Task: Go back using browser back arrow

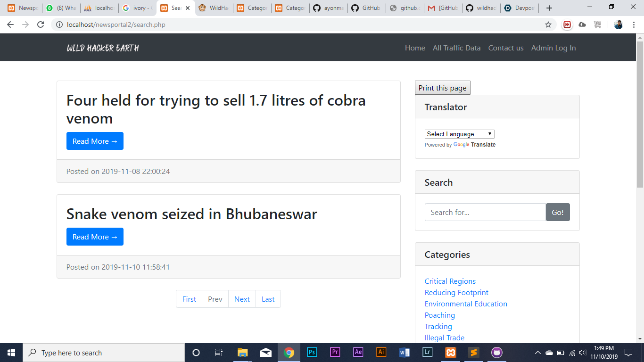Action: tap(10, 25)
